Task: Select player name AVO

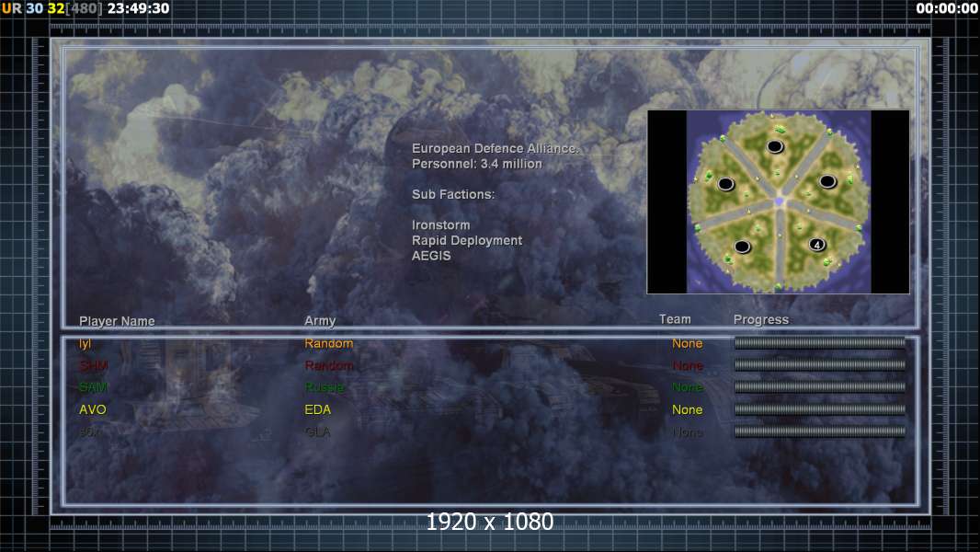Action: (93, 409)
